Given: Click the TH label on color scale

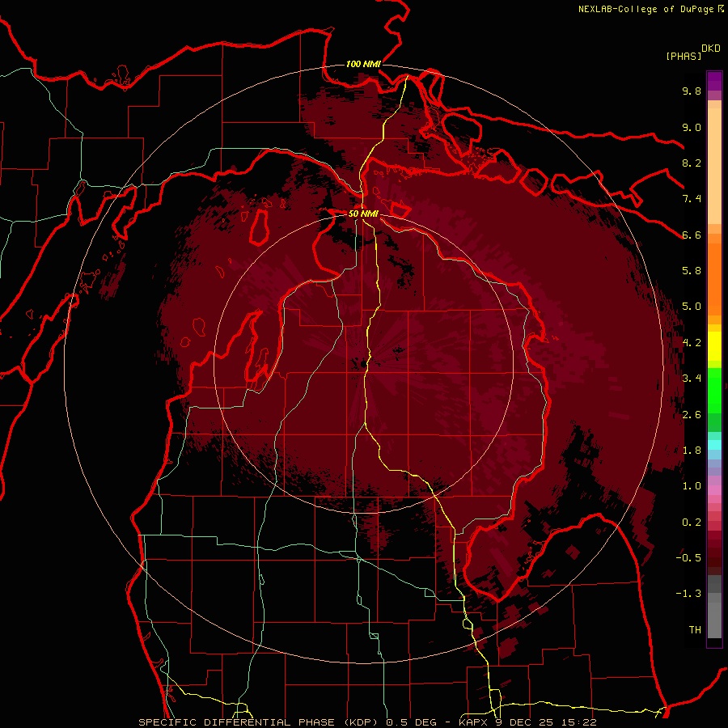Looking at the screenshot, I should point(695,630).
